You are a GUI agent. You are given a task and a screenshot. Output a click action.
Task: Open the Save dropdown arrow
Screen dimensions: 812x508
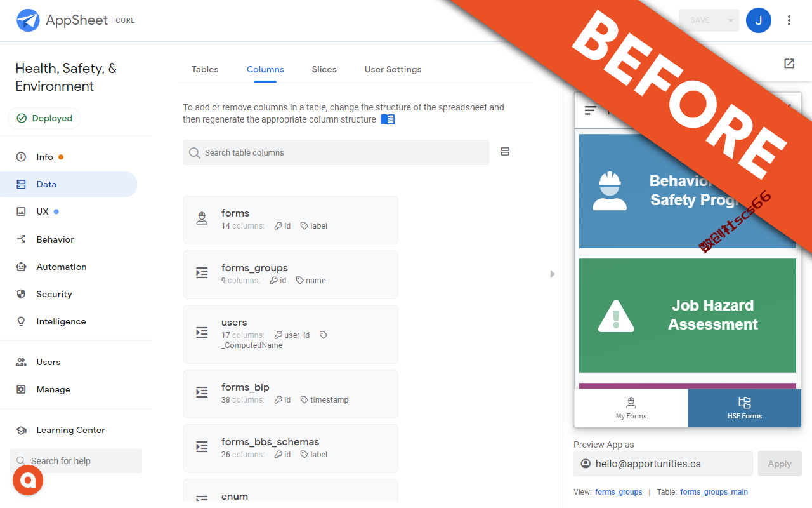[x=731, y=20]
